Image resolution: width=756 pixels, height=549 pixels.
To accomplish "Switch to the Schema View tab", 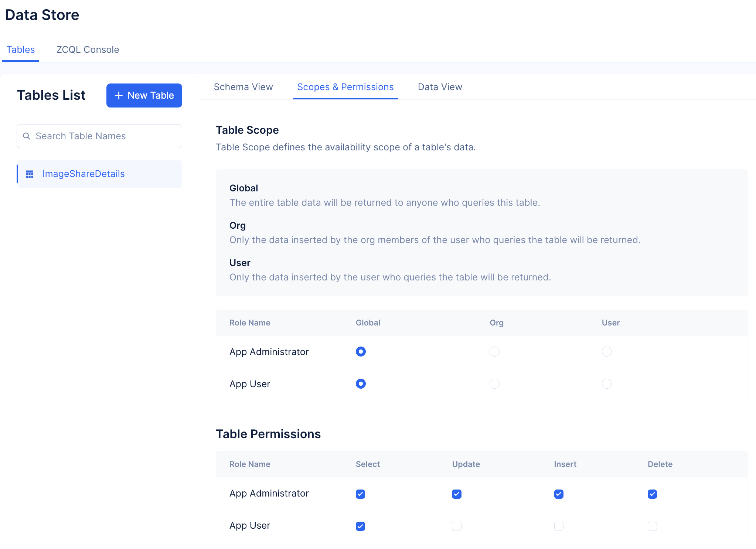I will (243, 87).
